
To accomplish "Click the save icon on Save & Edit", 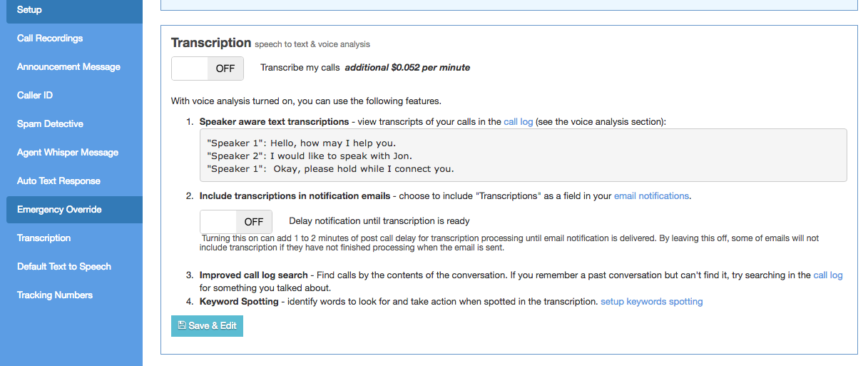I will (x=182, y=326).
